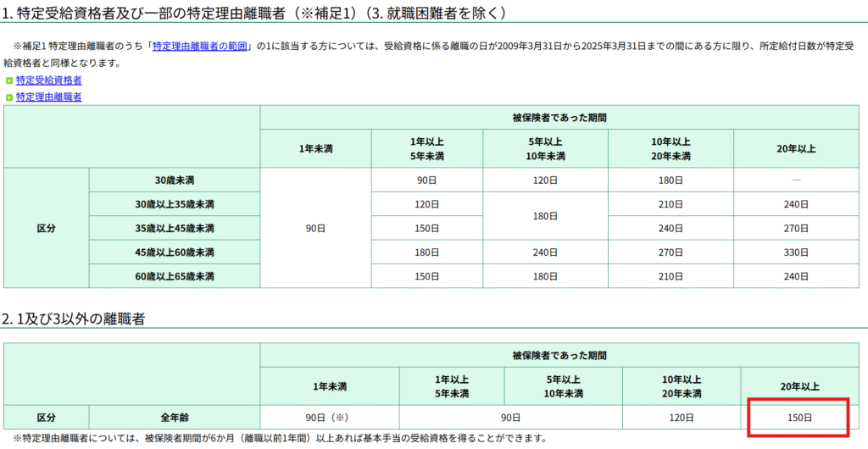Click 10年以上20年未満 header in section 1 table

click(671, 149)
